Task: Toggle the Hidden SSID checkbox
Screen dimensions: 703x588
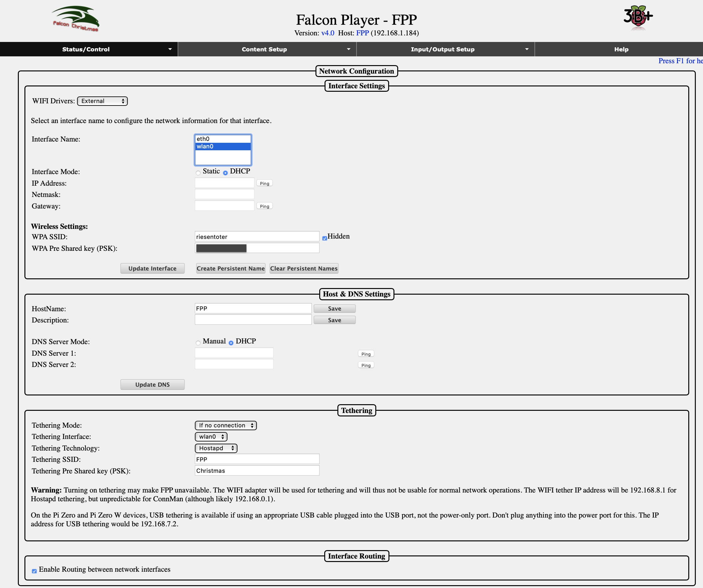Action: (x=324, y=238)
